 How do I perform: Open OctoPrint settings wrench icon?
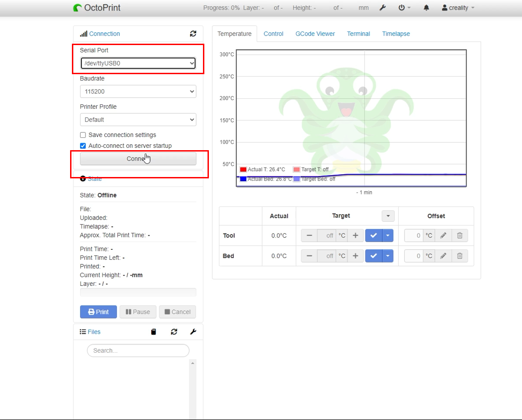coord(382,8)
